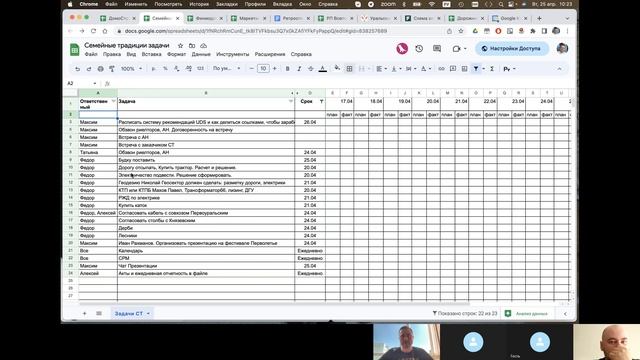The image size is (640, 360).
Task: Click the font size field showing 10
Action: [263, 69]
